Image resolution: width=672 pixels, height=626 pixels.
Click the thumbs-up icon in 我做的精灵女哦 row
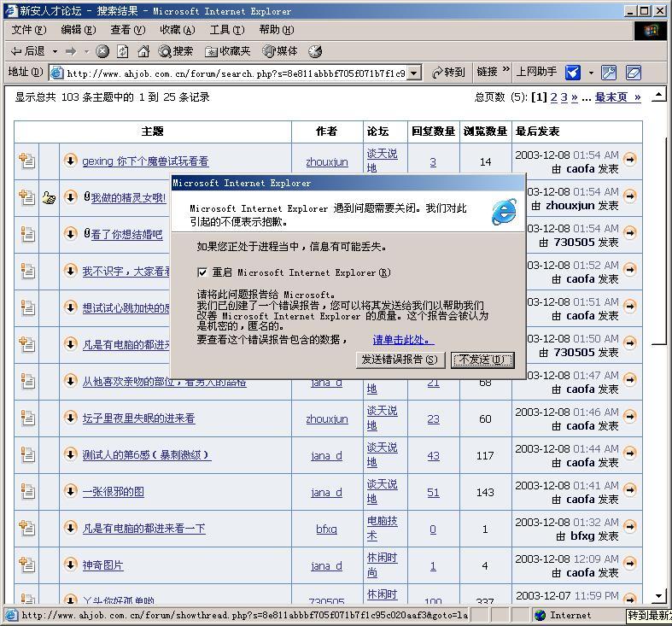click(x=49, y=197)
